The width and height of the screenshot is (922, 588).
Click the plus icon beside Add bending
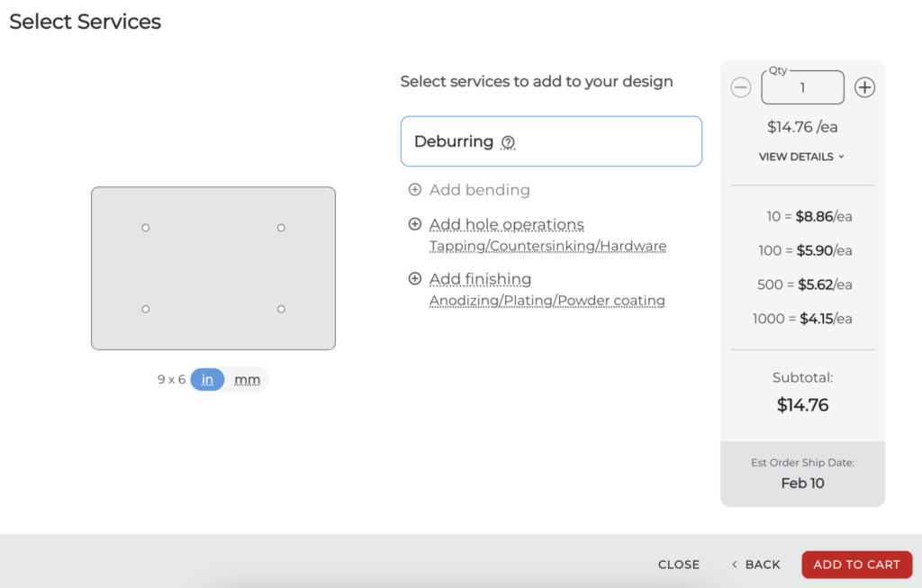(414, 190)
